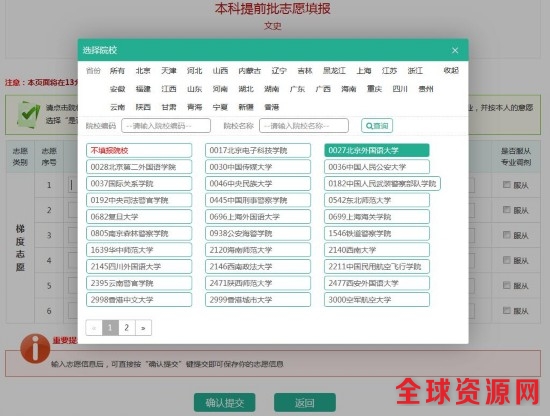Check 服从 for volunteer row 3
This screenshot has height=416, width=550.
pyautogui.click(x=506, y=235)
